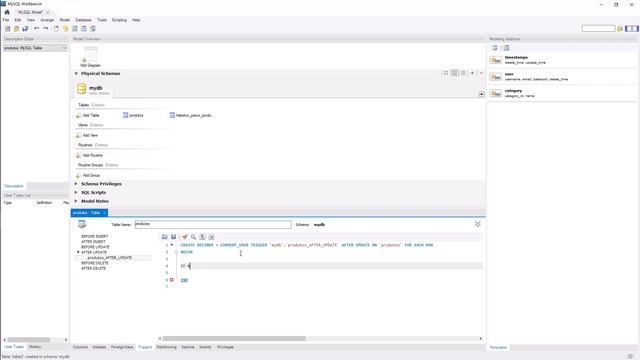Screen dimensions: 640x360
Task: Toggle invisible characters icon in trigger editor
Action: 202,237
